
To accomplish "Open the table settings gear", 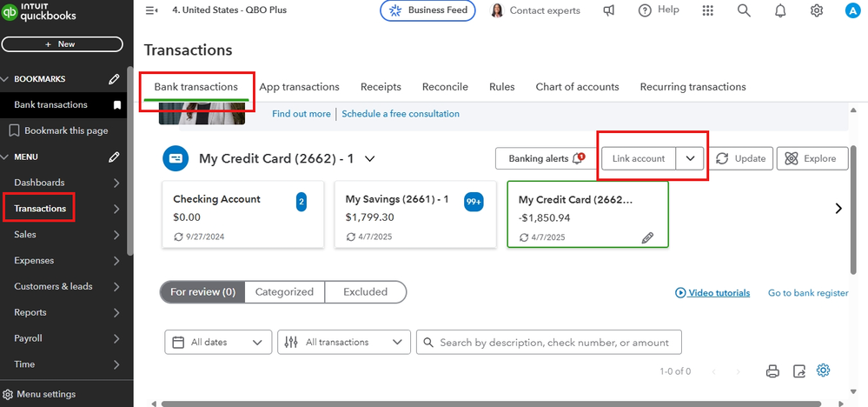I will 823,370.
